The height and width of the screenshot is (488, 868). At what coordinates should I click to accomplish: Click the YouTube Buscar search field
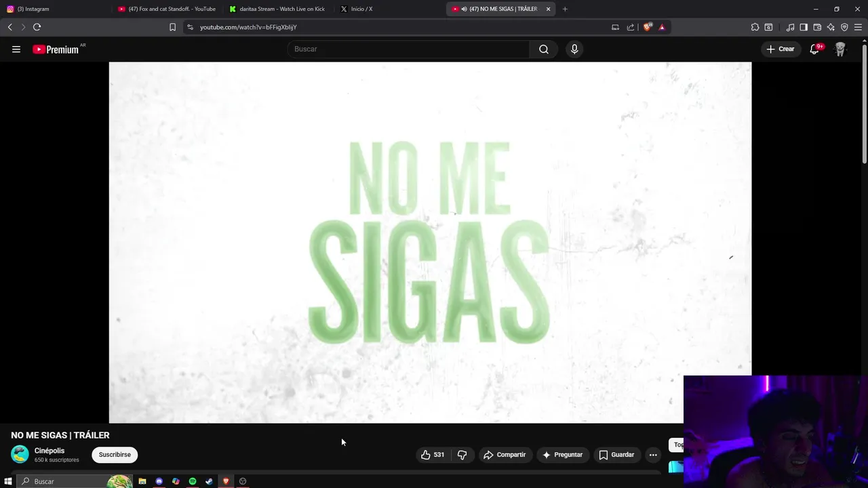(x=408, y=49)
